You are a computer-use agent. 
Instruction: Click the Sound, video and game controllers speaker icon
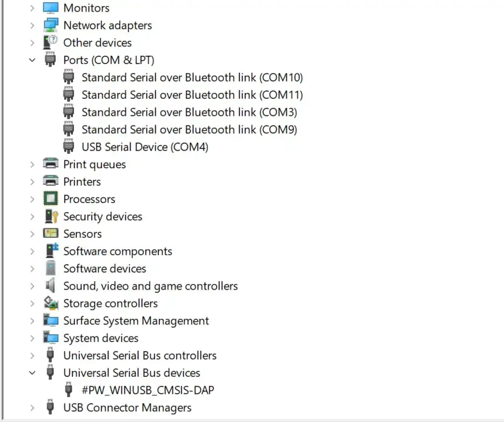tap(51, 286)
